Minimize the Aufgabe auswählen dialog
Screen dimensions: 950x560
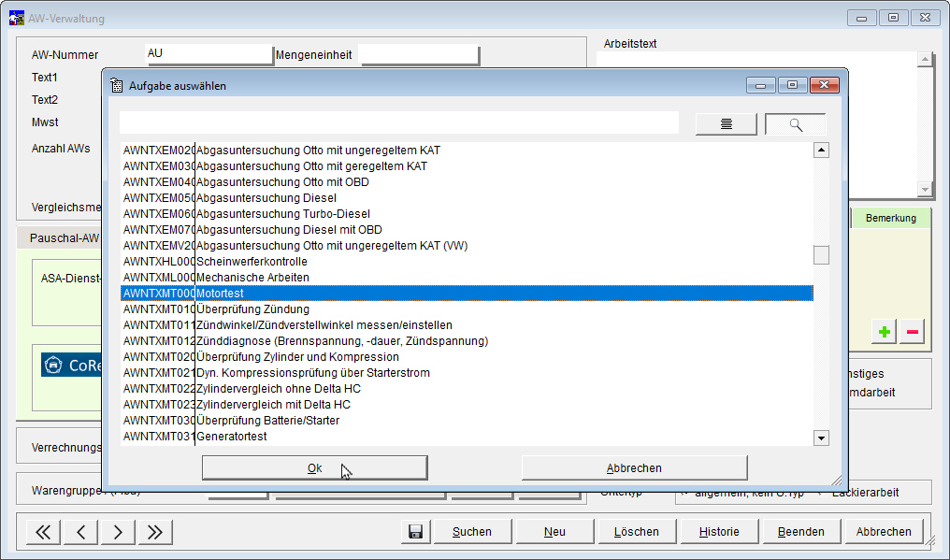click(x=761, y=85)
